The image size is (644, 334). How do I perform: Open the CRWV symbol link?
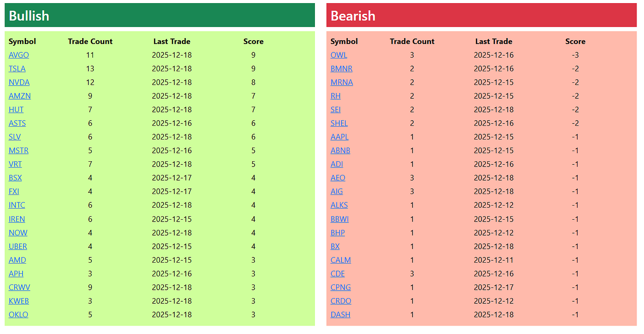click(19, 287)
